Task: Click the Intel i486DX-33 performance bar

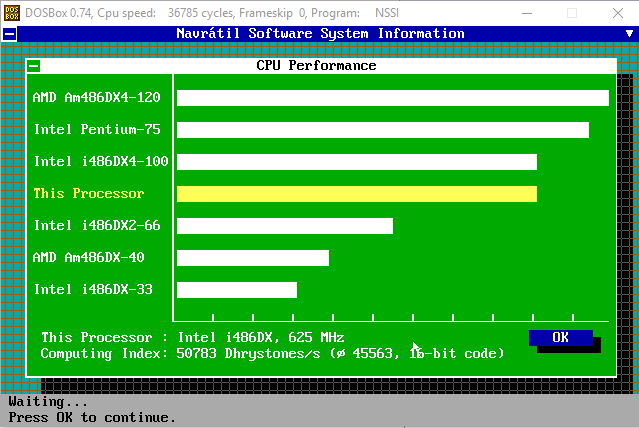Action: click(236, 290)
